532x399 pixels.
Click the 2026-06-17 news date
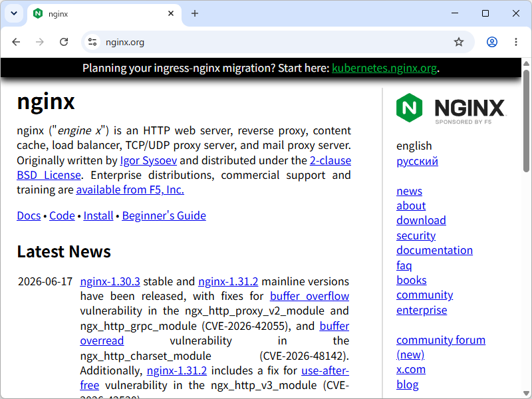[x=45, y=281]
